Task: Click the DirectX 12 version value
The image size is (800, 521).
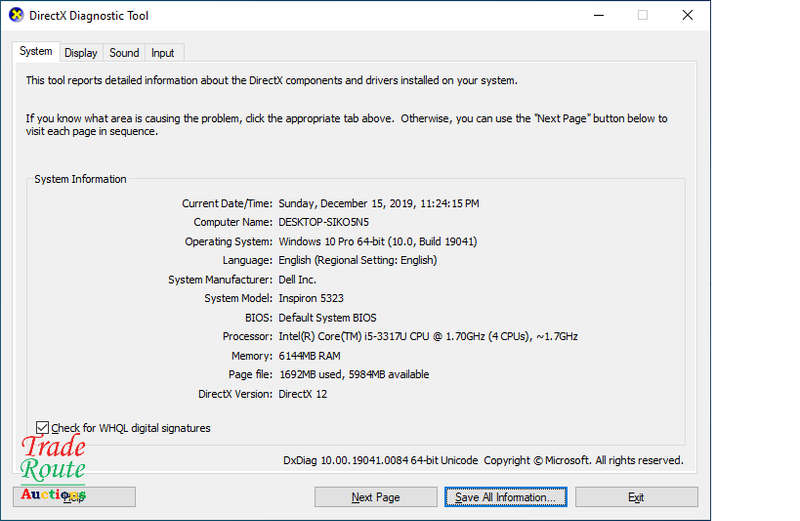Action: click(x=303, y=394)
